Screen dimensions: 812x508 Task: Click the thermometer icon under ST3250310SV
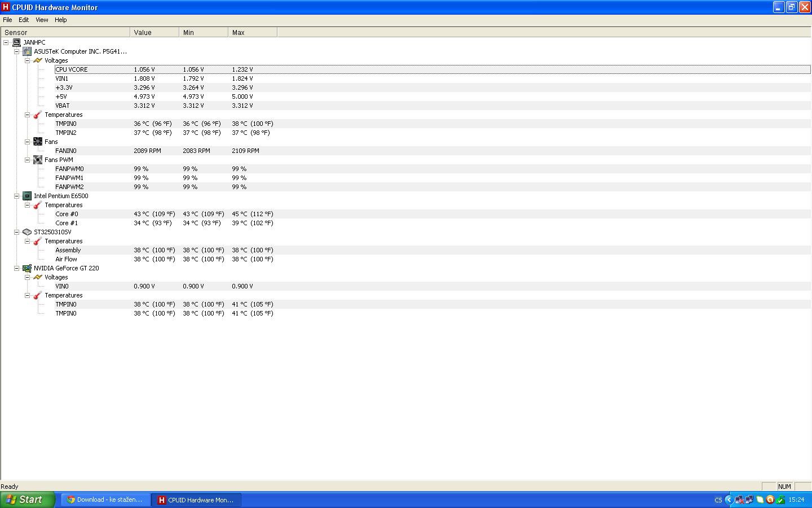pyautogui.click(x=38, y=241)
